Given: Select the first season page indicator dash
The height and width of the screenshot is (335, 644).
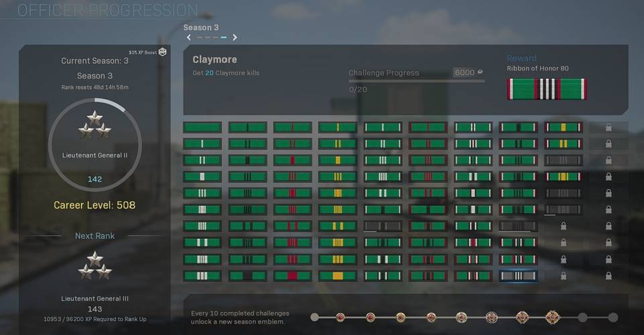Looking at the screenshot, I should pos(199,38).
